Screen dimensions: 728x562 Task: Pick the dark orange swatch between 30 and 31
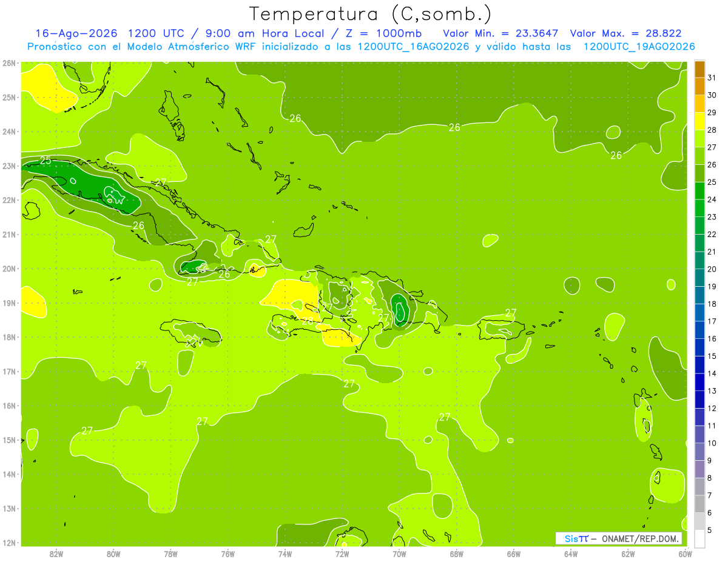pos(699,69)
